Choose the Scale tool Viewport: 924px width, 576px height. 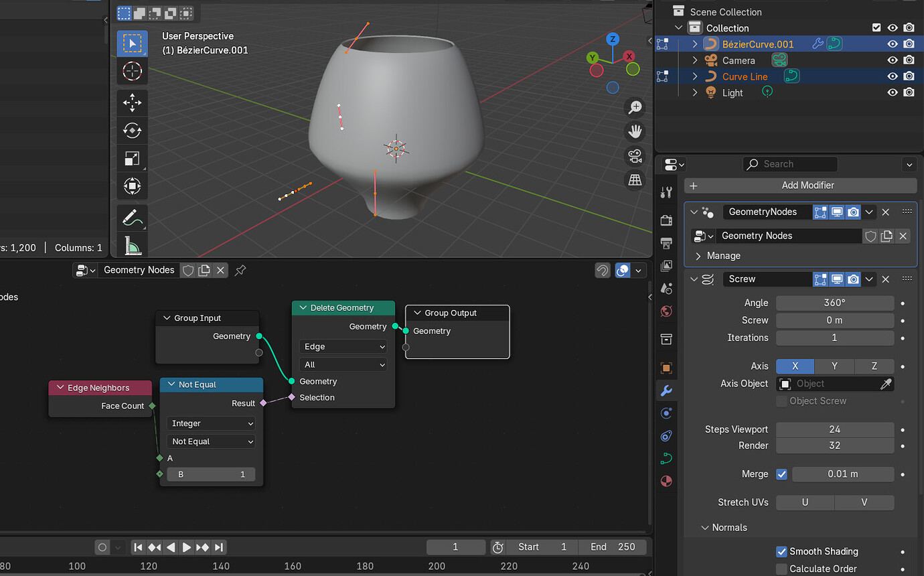point(132,158)
